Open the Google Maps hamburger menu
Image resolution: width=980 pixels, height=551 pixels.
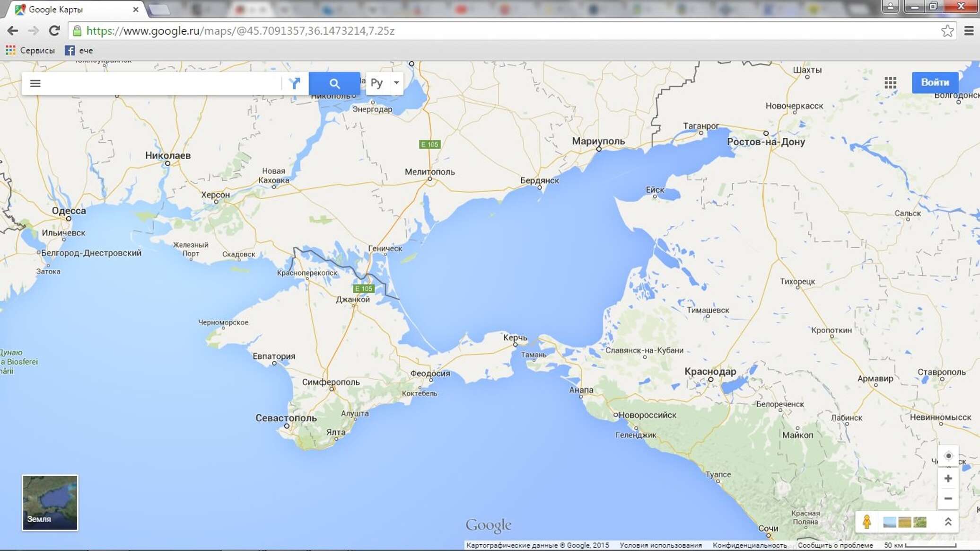(x=35, y=83)
